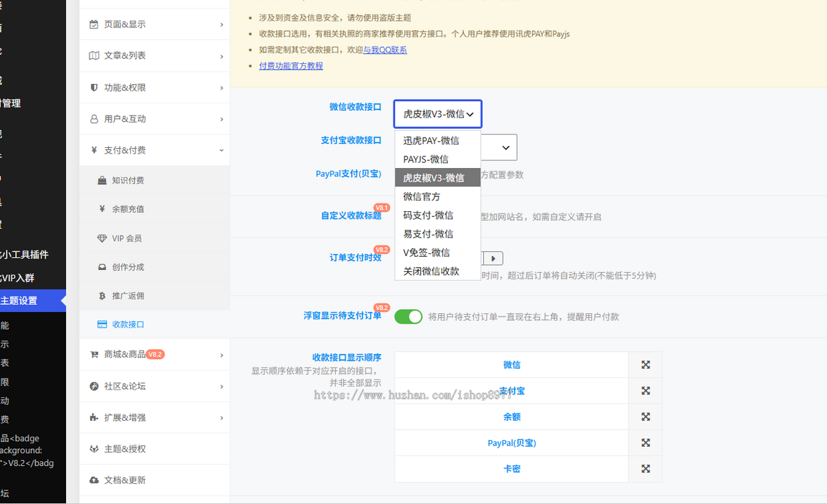Choose 虎皮椒V3-微信 option in list
Viewport: 827px width, 504px height.
coord(438,178)
